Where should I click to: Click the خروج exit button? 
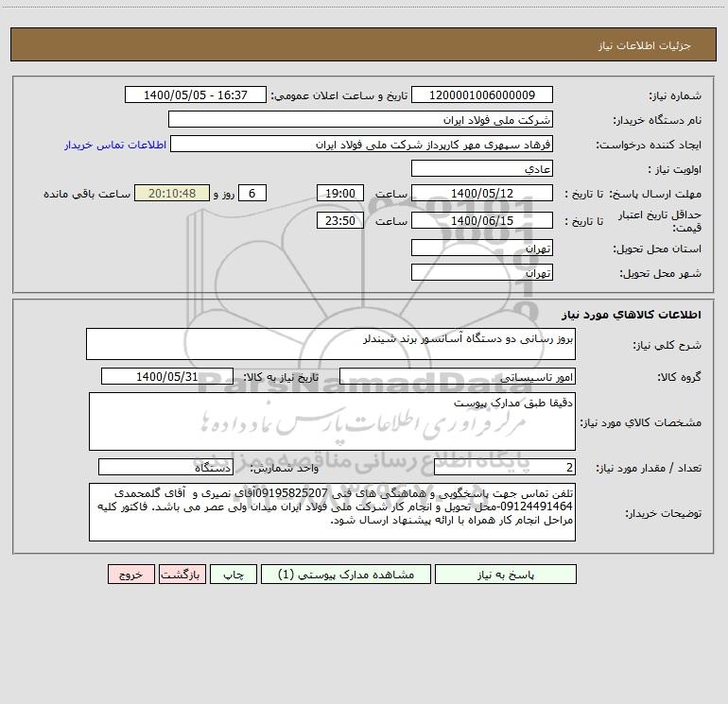point(130,575)
